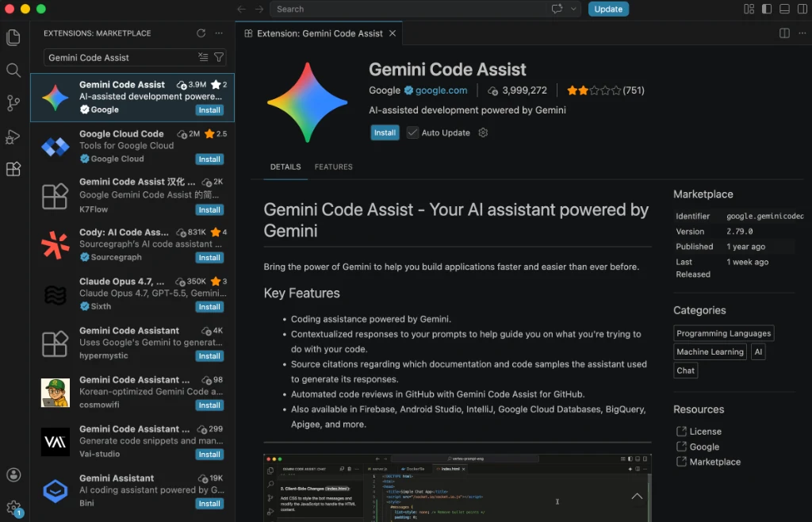Open the Programming Languages category
This screenshot has width=812, height=522.
723,333
